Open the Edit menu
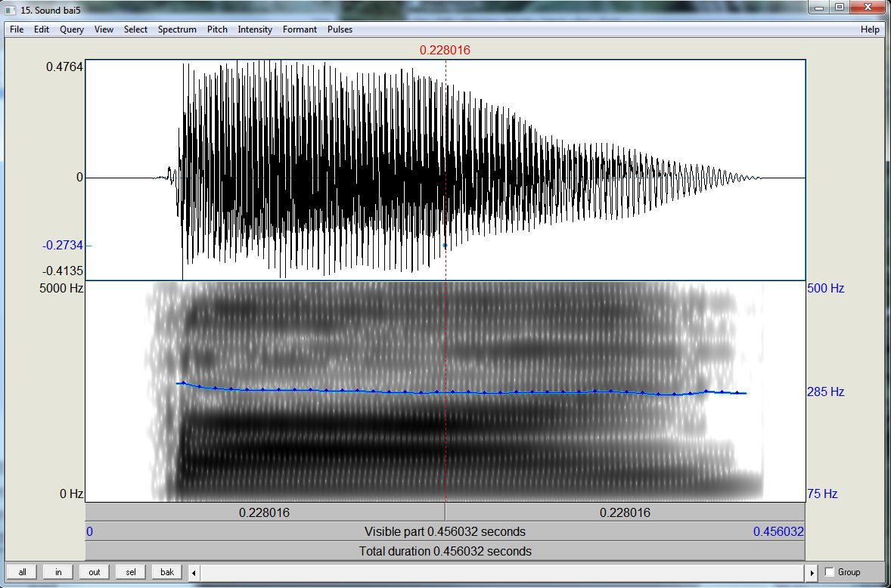 42,29
